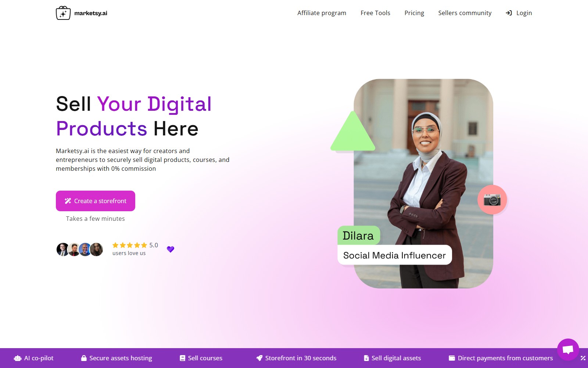Open the Affiliate program page
The height and width of the screenshot is (368, 588).
click(x=322, y=13)
